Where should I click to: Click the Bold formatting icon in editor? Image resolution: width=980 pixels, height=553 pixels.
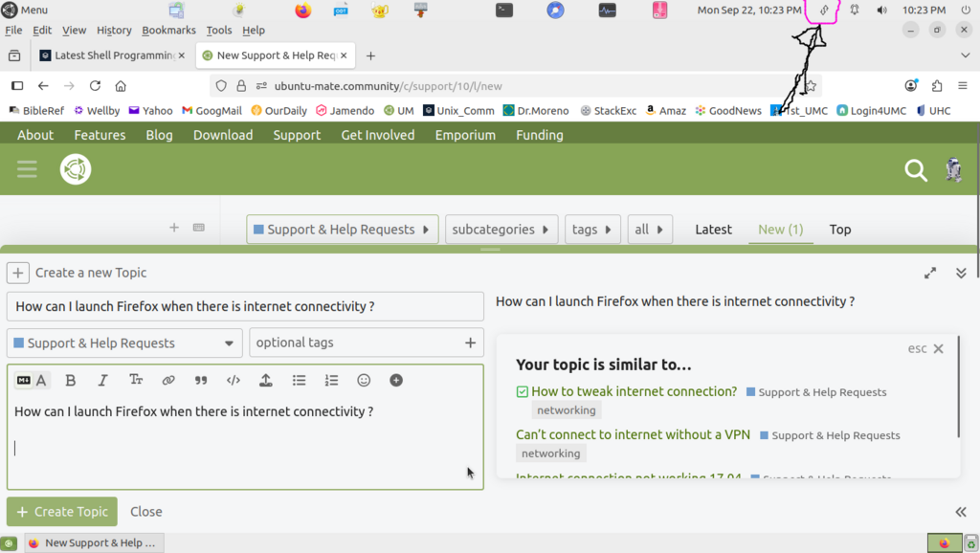(x=71, y=381)
